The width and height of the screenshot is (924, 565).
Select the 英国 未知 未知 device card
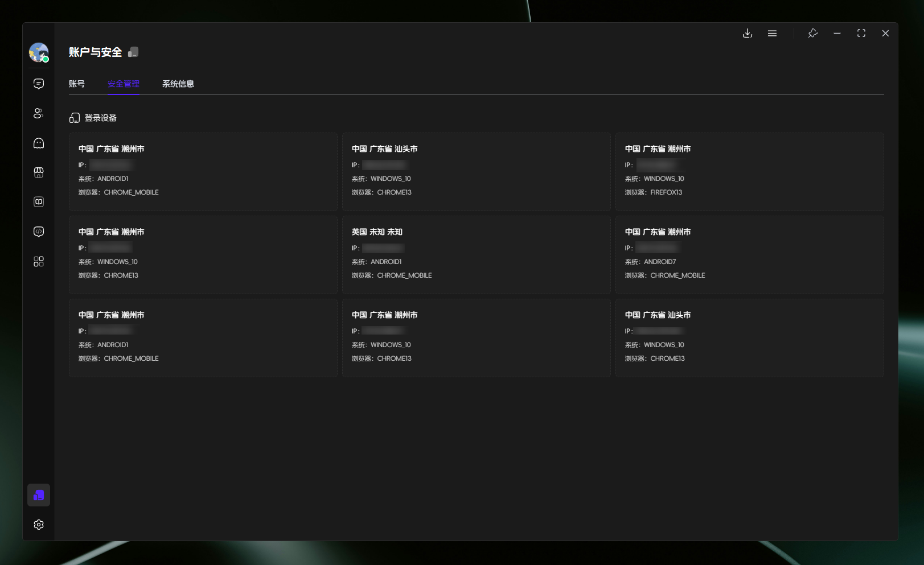[x=477, y=254]
